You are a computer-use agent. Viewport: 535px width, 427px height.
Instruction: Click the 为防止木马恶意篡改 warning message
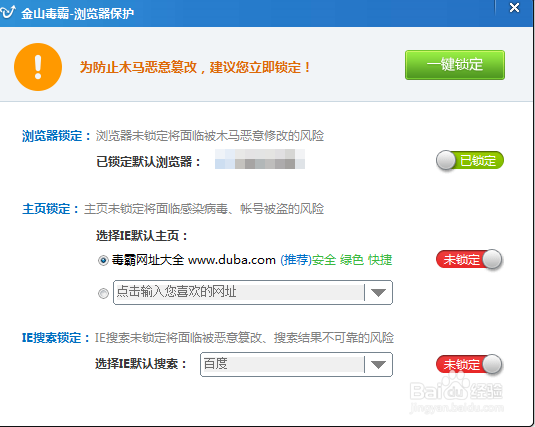(x=195, y=67)
